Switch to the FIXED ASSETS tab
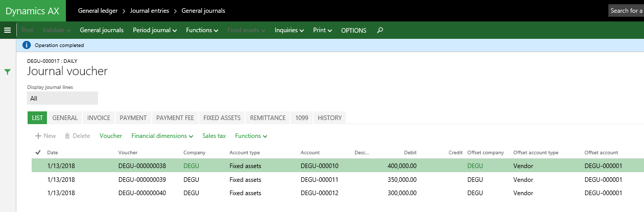Image resolution: width=644 pixels, height=212 pixels. tap(222, 117)
